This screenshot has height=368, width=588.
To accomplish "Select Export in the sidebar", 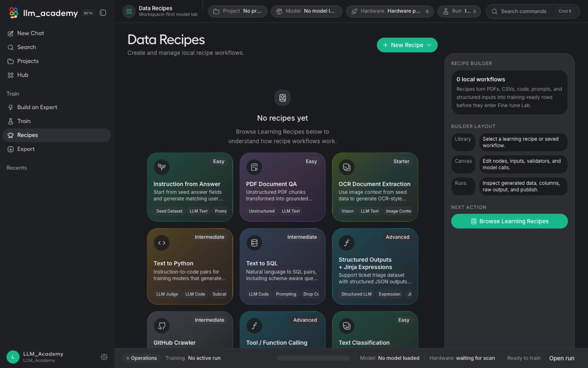I will point(56,149).
